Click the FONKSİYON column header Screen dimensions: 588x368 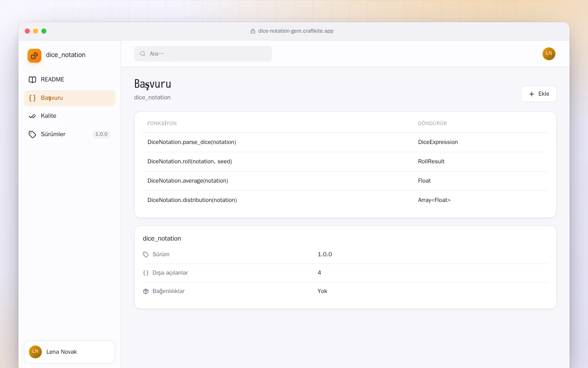tap(162, 123)
